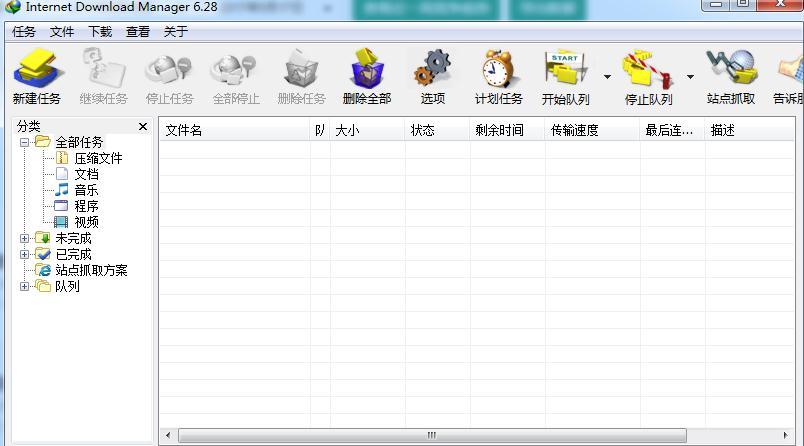
Task: Select the 视频 category
Action: [86, 222]
